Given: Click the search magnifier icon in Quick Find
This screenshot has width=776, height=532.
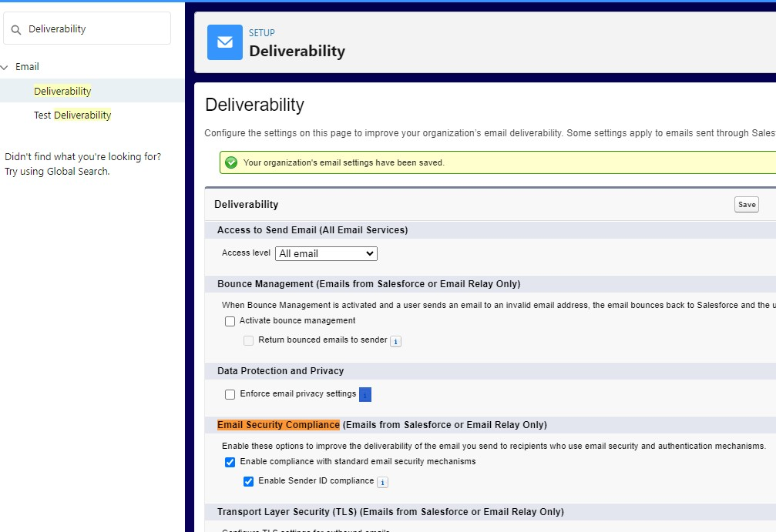Looking at the screenshot, I should tap(16, 30).
